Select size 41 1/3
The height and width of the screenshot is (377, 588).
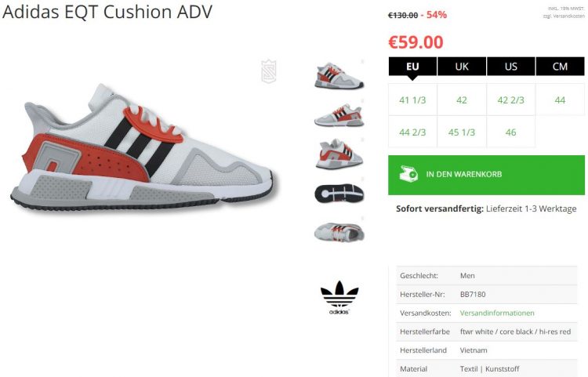412,100
